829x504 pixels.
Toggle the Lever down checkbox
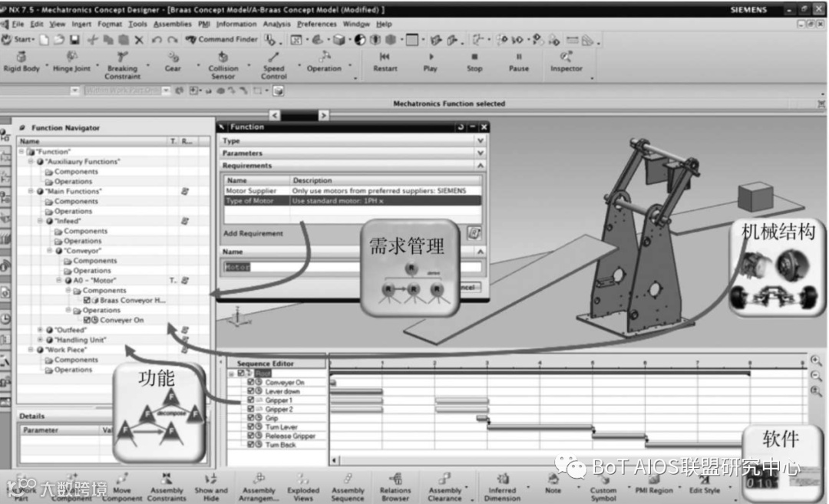(x=250, y=391)
